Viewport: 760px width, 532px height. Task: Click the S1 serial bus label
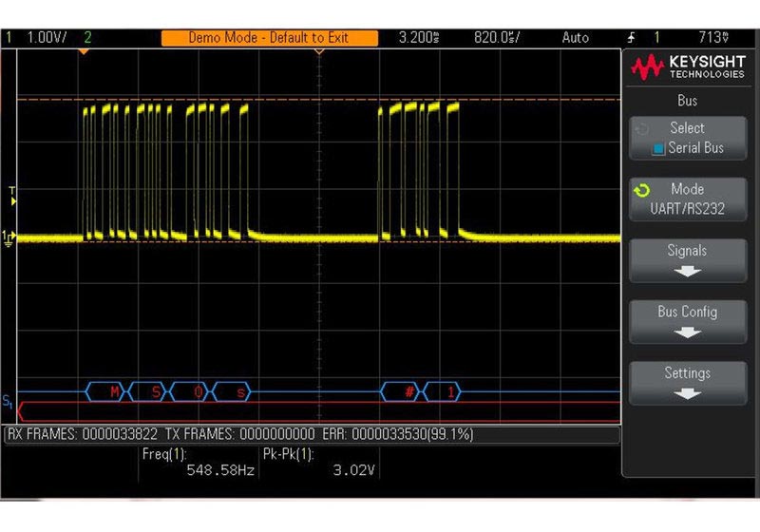click(x=8, y=401)
